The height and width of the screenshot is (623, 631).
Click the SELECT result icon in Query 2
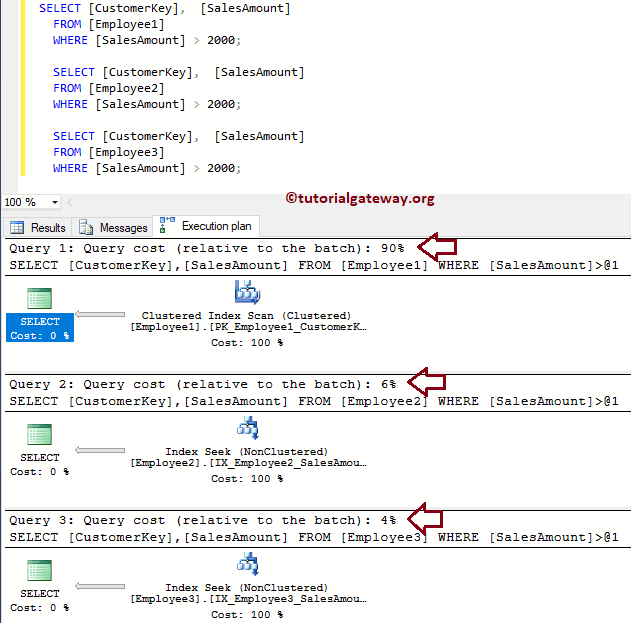pos(39,434)
